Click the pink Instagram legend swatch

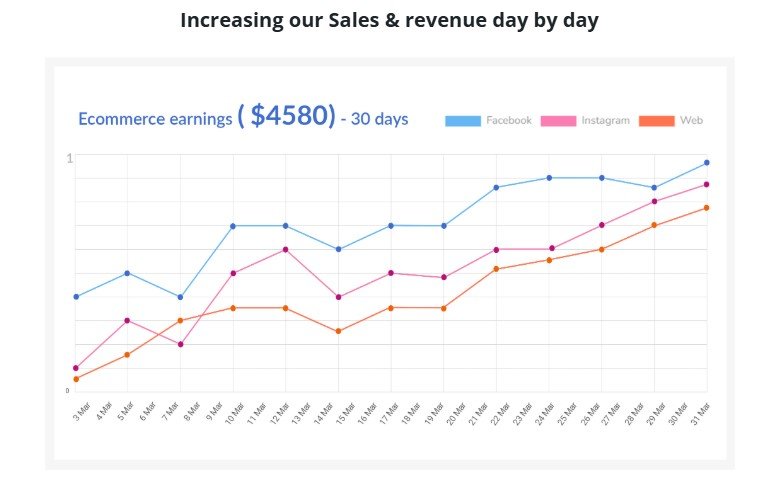click(x=558, y=121)
